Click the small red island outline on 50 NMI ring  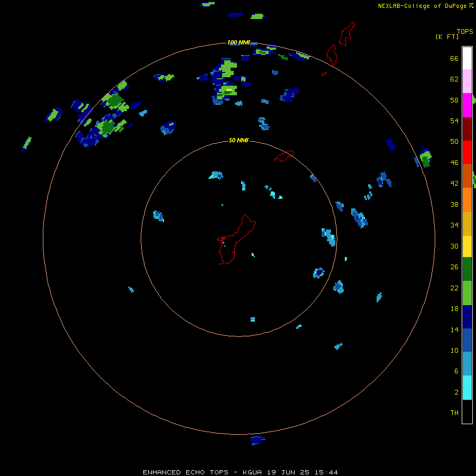point(284,156)
